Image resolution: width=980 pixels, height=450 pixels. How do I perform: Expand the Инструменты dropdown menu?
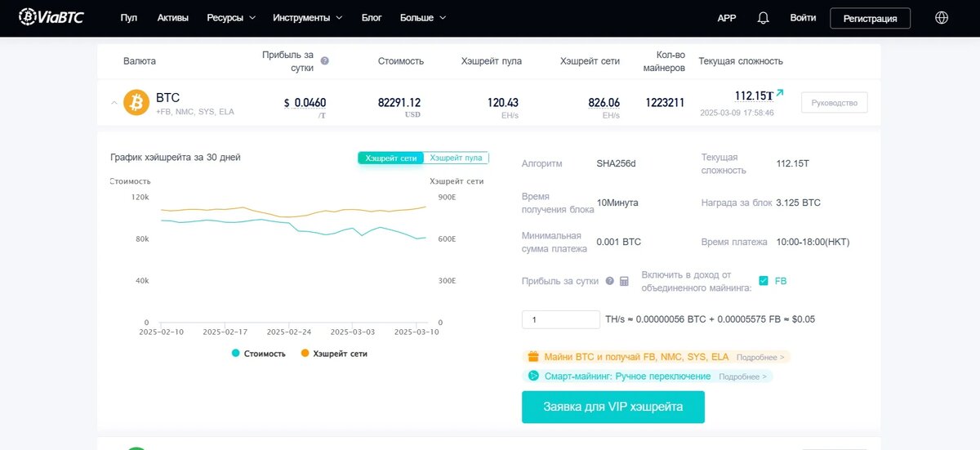click(x=308, y=18)
